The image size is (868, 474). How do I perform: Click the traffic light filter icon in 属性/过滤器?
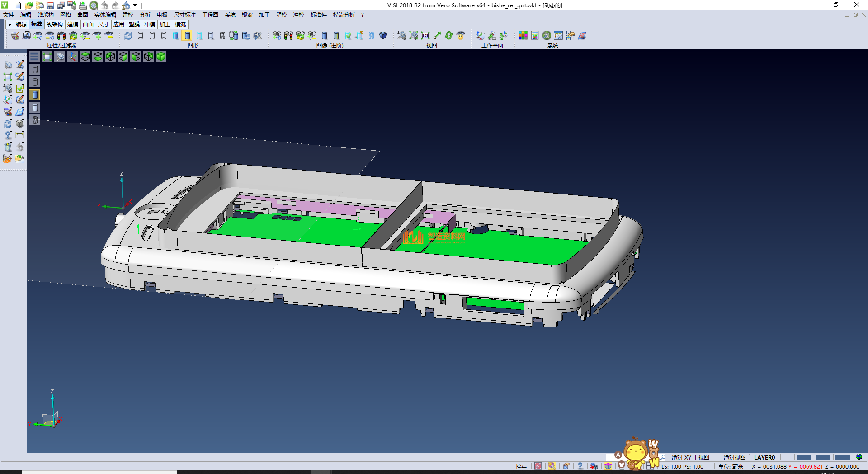coord(61,36)
